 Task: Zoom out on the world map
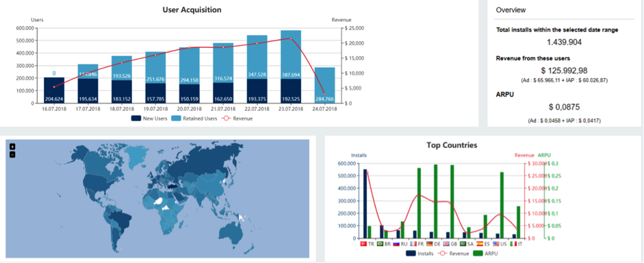click(12, 155)
